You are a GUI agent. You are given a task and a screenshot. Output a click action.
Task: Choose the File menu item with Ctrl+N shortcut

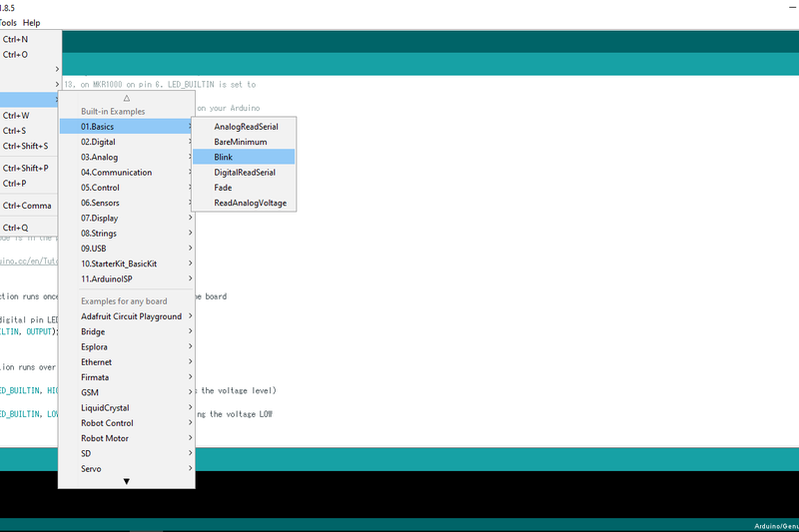31,39
